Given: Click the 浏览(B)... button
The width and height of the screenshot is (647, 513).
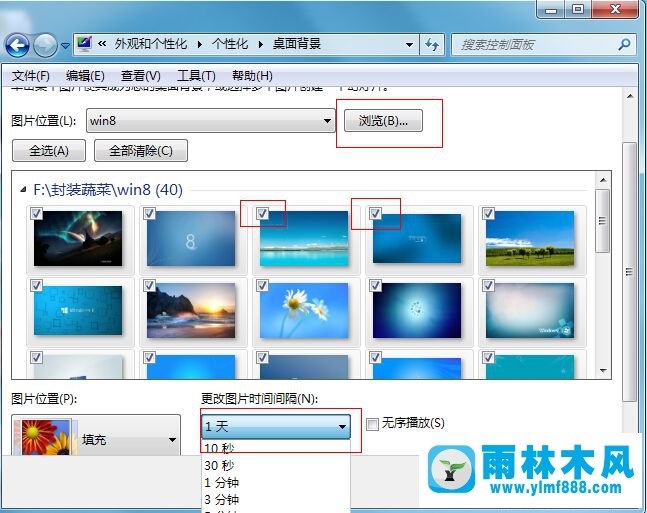Looking at the screenshot, I should coord(383,121).
